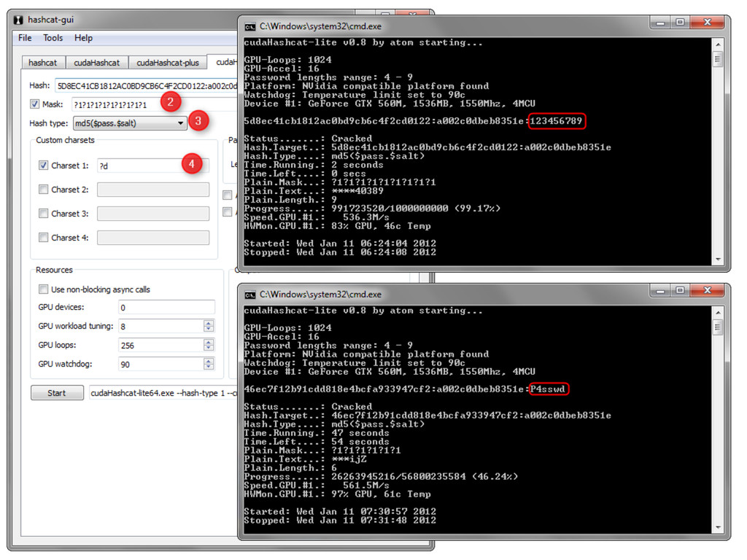Screen dimensions: 747x560
Task: Click the GPU watchdog field
Action: [x=161, y=365]
